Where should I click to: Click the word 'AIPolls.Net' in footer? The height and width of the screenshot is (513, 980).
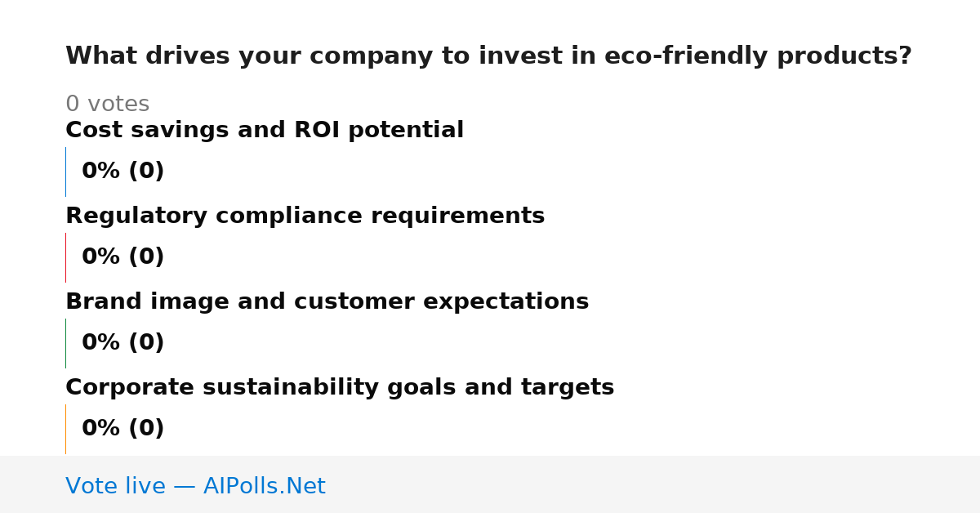tap(264, 486)
